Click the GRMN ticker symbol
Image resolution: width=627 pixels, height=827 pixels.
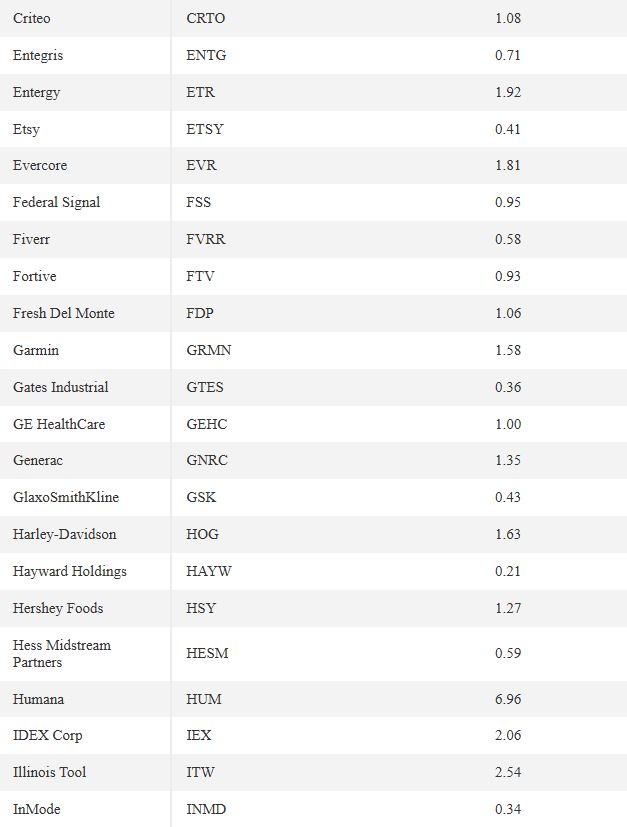(209, 350)
